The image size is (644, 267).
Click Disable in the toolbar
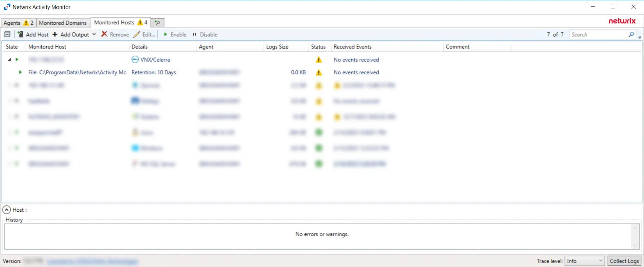pyautogui.click(x=205, y=34)
